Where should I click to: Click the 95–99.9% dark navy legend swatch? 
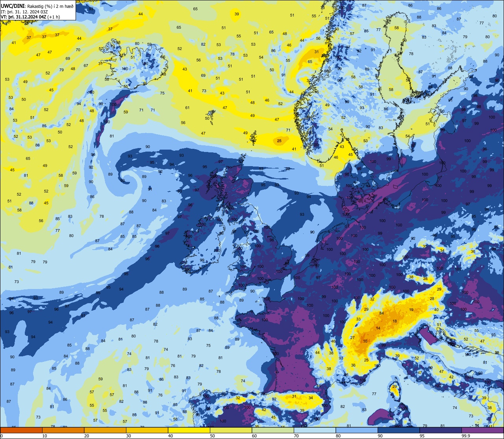(441, 430)
